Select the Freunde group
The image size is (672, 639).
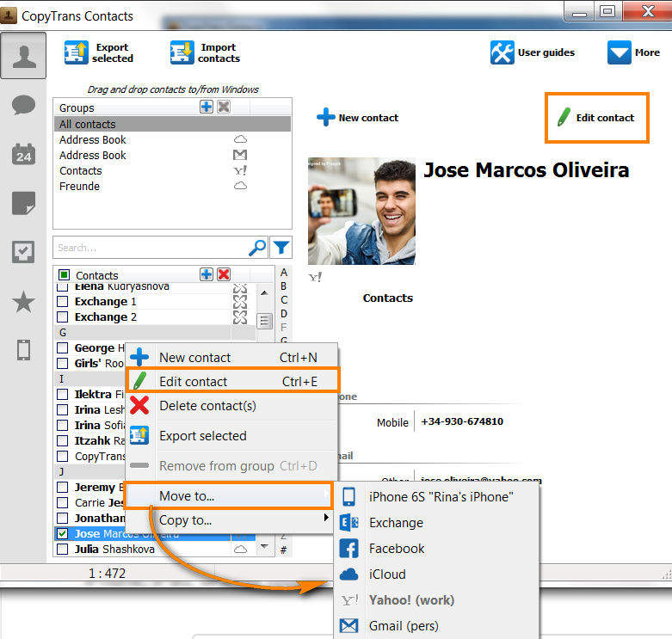click(172, 187)
